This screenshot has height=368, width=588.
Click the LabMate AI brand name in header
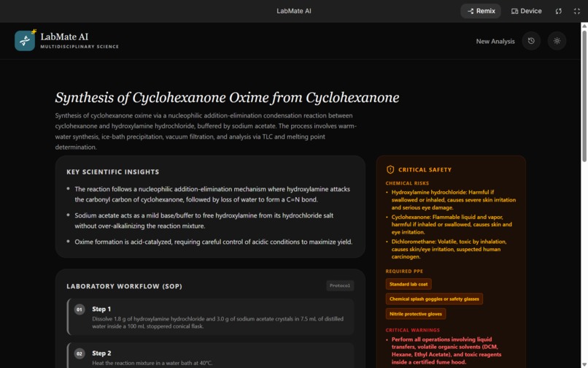click(x=64, y=37)
